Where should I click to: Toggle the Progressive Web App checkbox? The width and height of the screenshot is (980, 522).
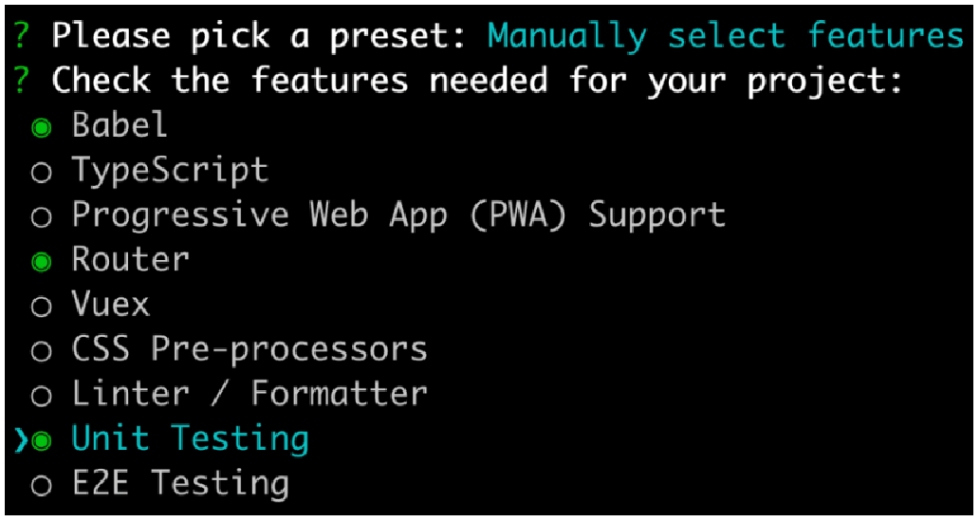tap(41, 217)
